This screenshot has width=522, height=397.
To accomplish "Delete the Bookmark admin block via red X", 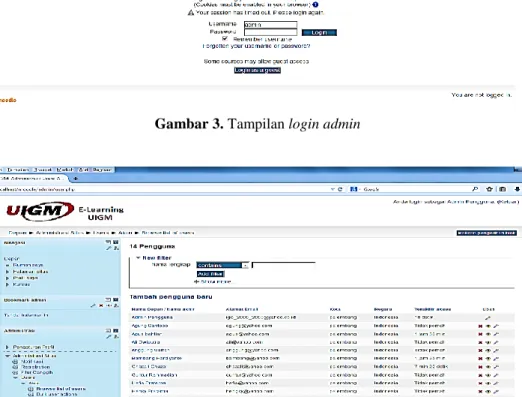I will [x=101, y=306].
